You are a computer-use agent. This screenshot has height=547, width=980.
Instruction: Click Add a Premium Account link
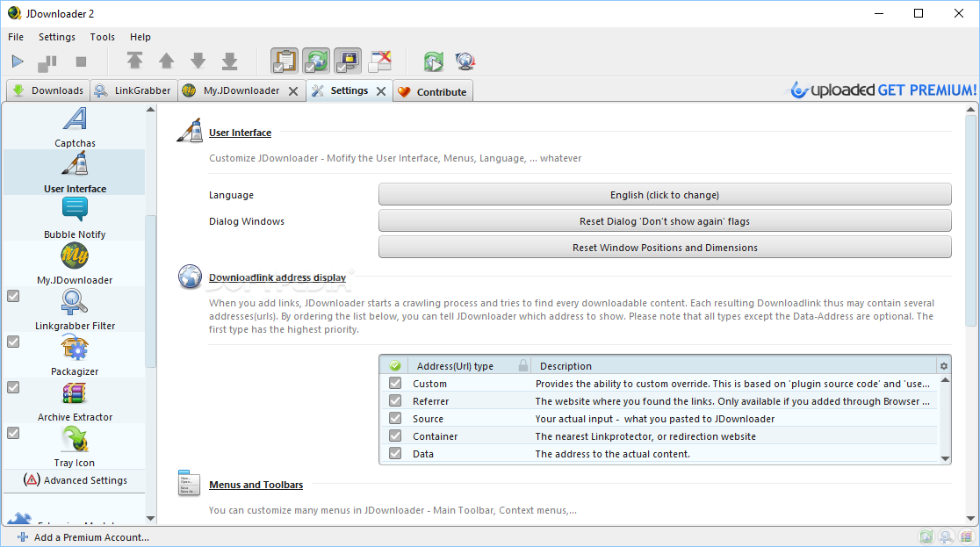pos(83,537)
